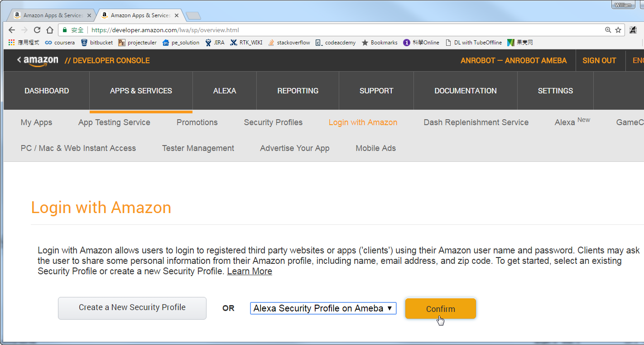Open the projecteuler bookmark

click(137, 43)
